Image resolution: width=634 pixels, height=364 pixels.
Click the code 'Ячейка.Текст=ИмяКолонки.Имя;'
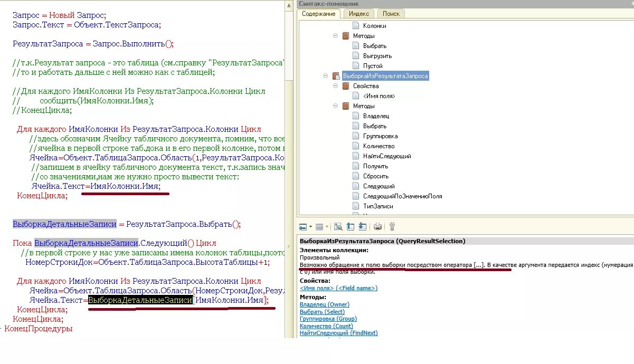[96, 186]
